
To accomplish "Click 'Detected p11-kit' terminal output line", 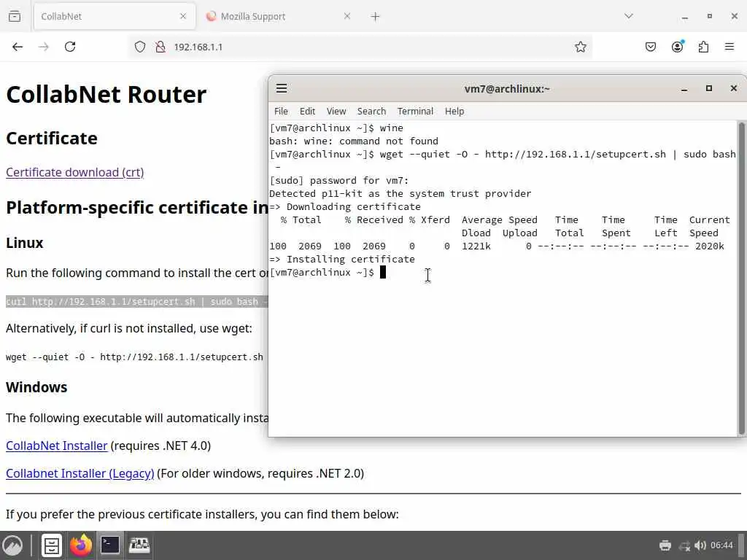I will (400, 193).
